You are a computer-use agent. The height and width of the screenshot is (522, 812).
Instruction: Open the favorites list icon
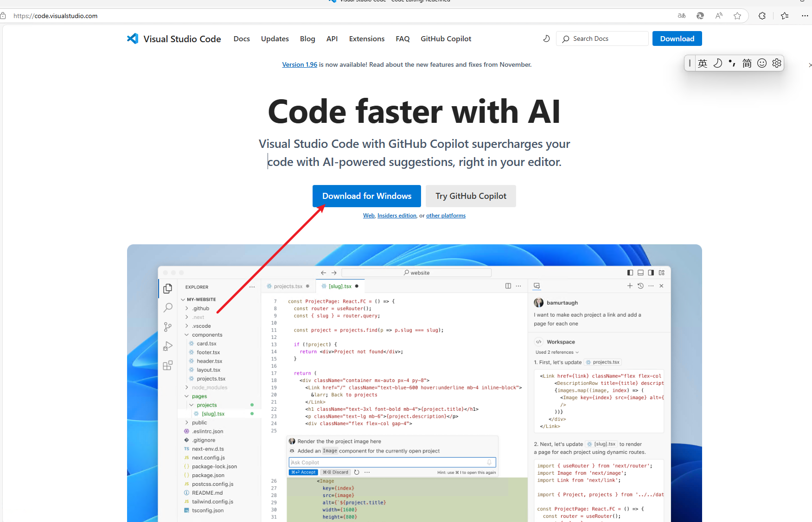pos(785,16)
